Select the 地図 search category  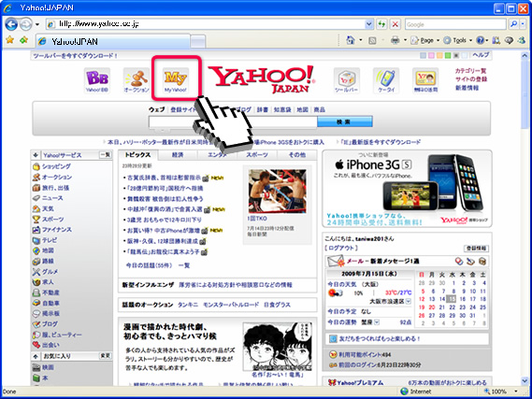coord(302,109)
